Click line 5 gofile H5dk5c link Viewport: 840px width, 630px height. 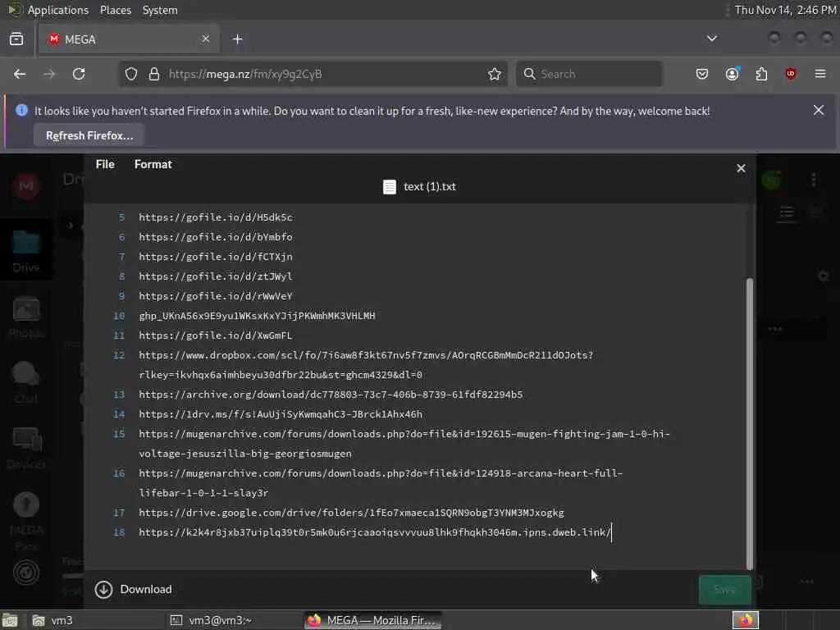216,217
